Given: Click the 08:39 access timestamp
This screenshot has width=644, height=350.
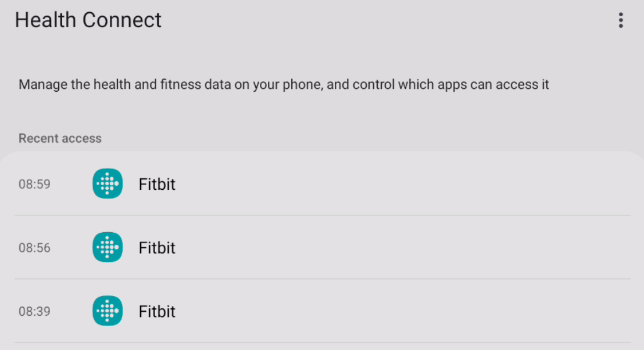Looking at the screenshot, I should (x=34, y=312).
